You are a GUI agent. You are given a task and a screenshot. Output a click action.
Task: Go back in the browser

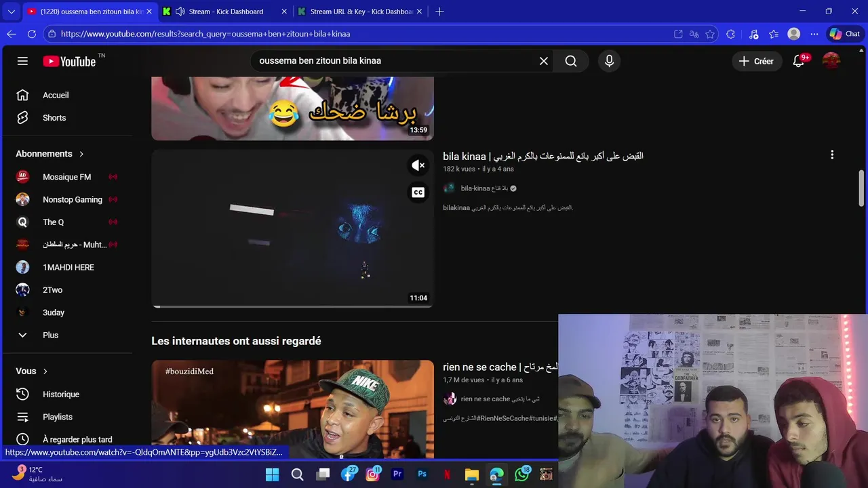pyautogui.click(x=12, y=34)
